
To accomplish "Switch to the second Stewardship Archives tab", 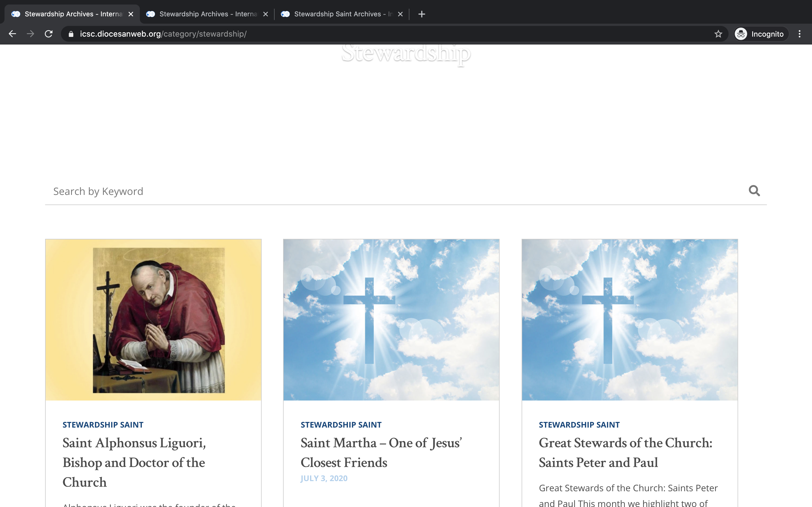I will (x=205, y=14).
